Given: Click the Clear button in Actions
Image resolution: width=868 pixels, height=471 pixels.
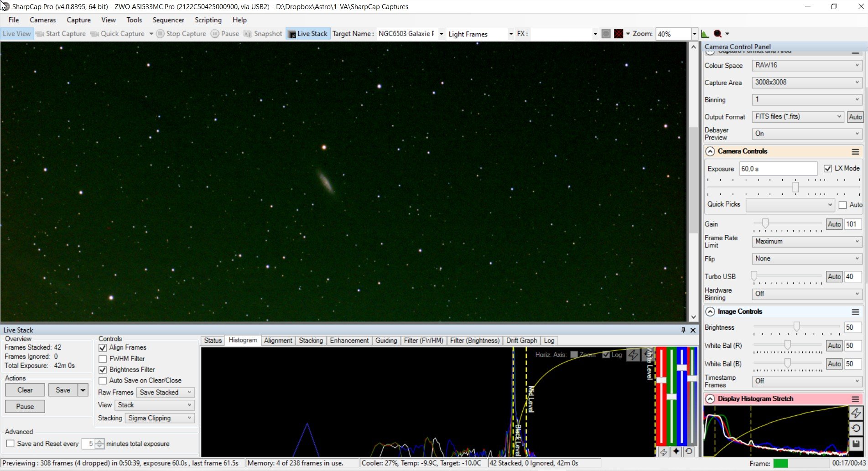Looking at the screenshot, I should point(25,390).
